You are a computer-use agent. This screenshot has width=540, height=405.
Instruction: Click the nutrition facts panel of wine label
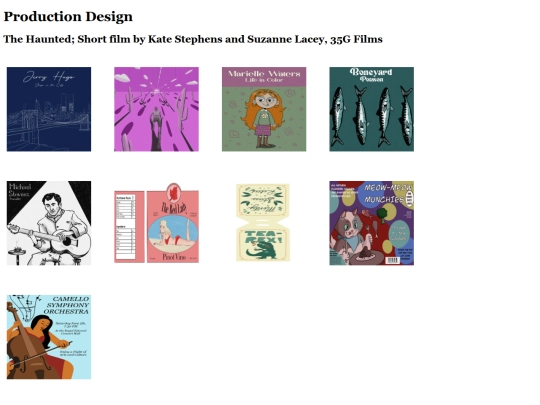point(129,227)
